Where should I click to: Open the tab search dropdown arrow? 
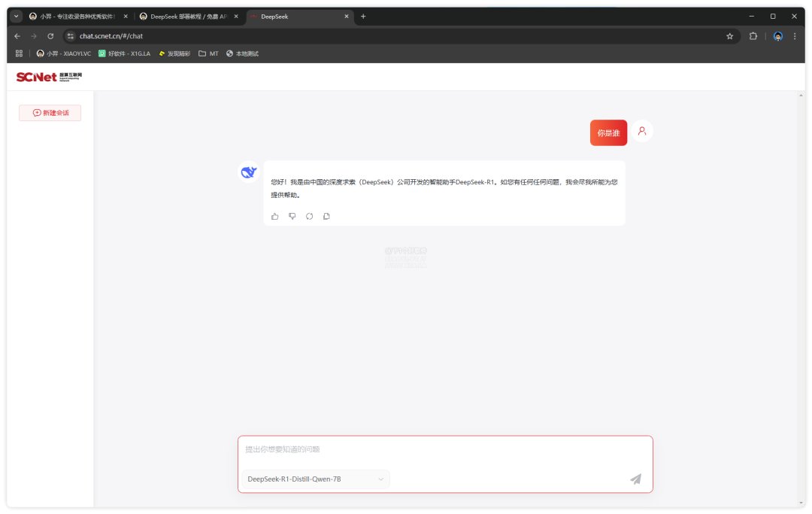pyautogui.click(x=17, y=17)
